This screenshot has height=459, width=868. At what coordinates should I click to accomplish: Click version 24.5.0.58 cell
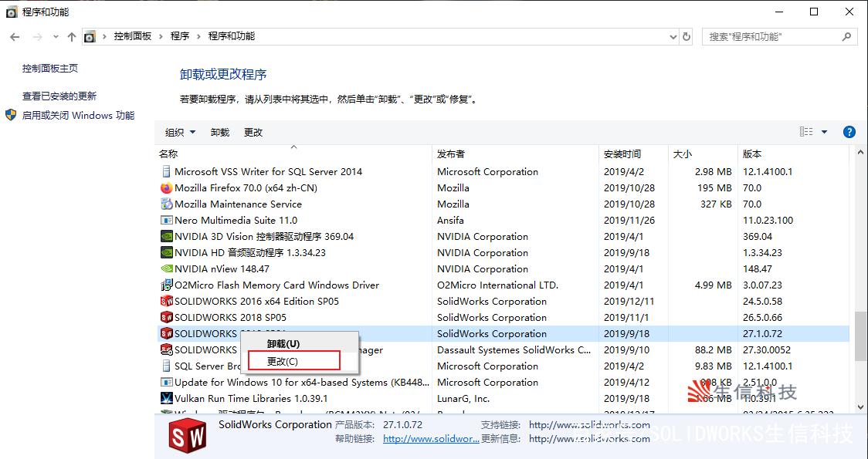pos(763,302)
